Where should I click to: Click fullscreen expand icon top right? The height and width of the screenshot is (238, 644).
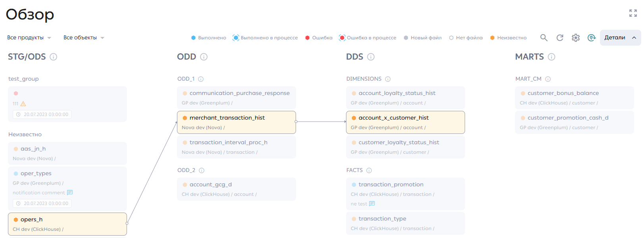pyautogui.click(x=633, y=13)
